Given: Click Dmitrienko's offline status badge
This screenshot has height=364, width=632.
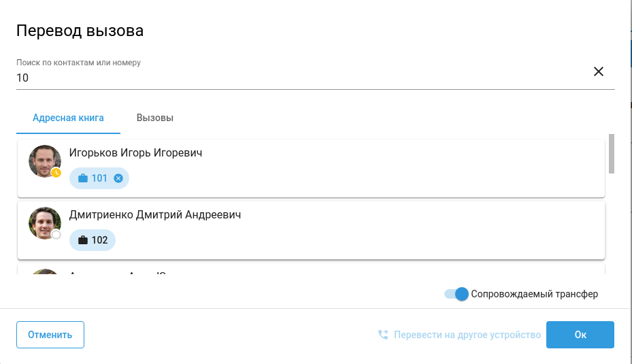Looking at the screenshot, I should coord(56,235).
